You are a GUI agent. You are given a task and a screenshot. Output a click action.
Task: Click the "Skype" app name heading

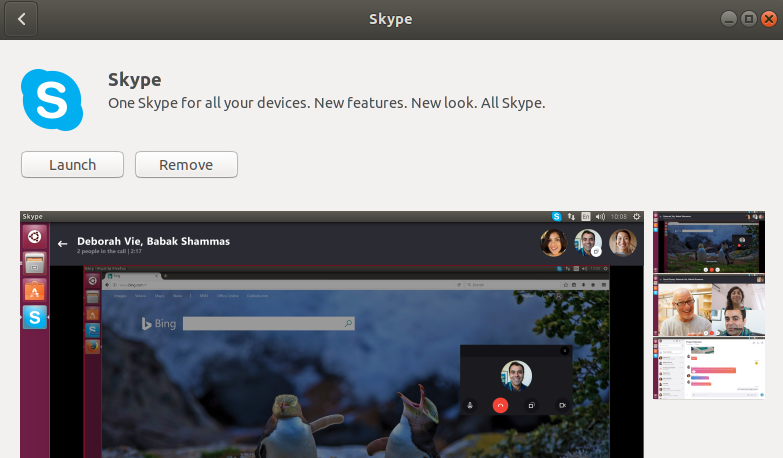135,80
